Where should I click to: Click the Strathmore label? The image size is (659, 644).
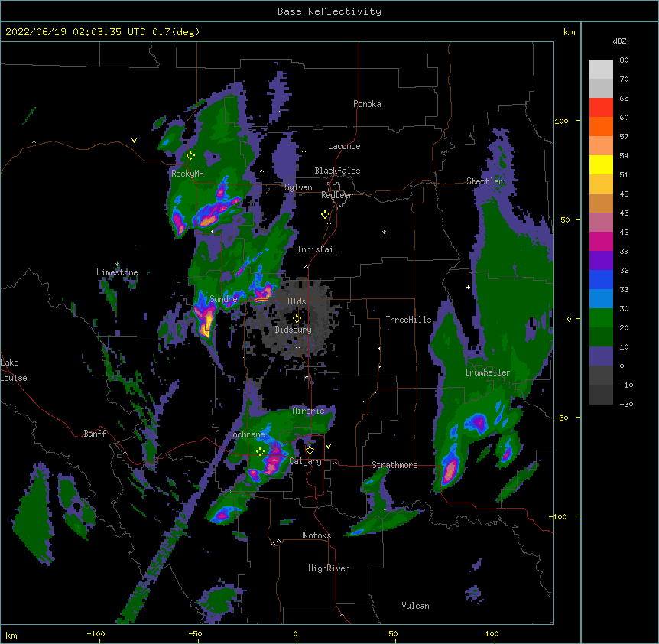click(394, 465)
